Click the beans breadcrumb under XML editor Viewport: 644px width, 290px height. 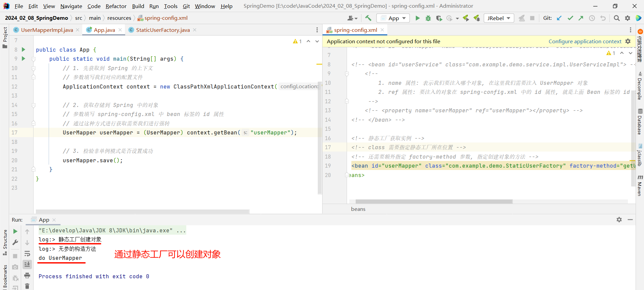click(x=358, y=209)
